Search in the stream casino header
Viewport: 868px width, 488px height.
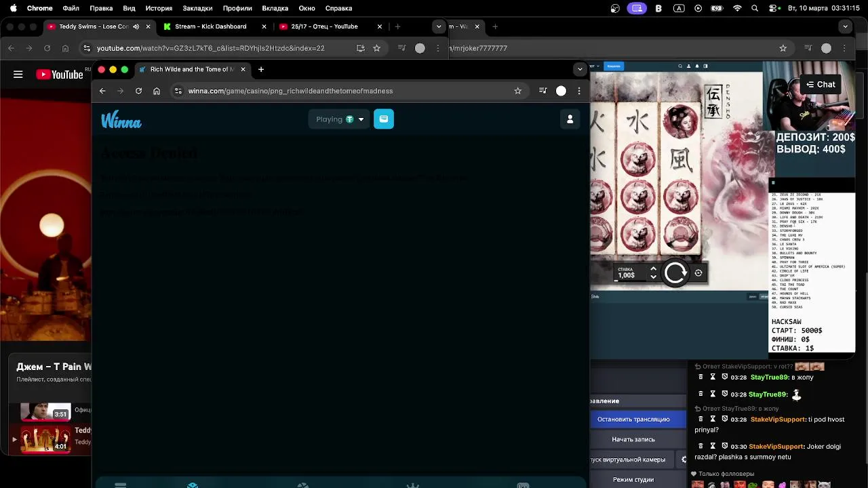[680, 66]
